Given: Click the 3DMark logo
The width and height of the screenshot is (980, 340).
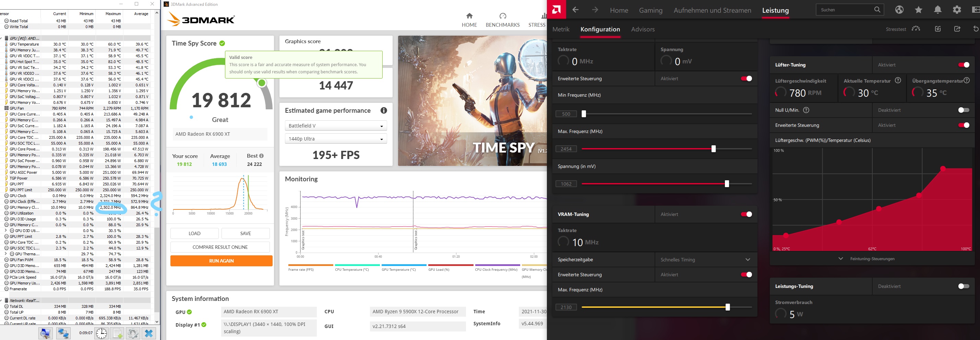Looking at the screenshot, I should pos(201,19).
